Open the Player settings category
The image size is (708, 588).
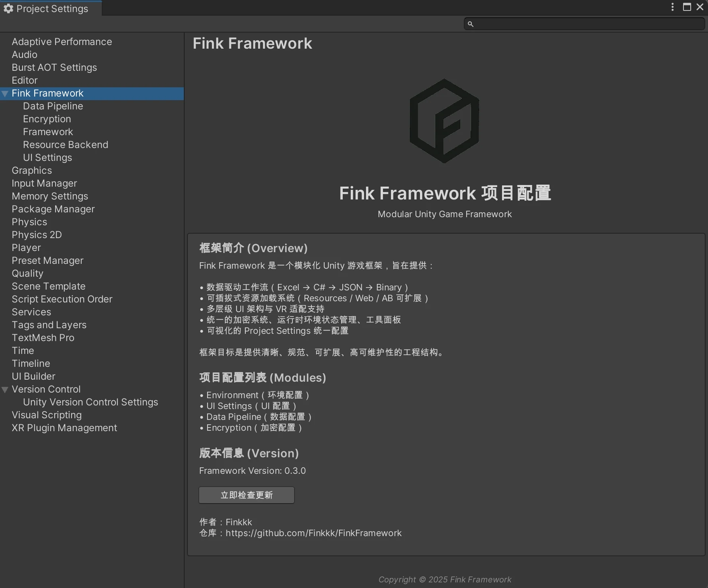(26, 248)
